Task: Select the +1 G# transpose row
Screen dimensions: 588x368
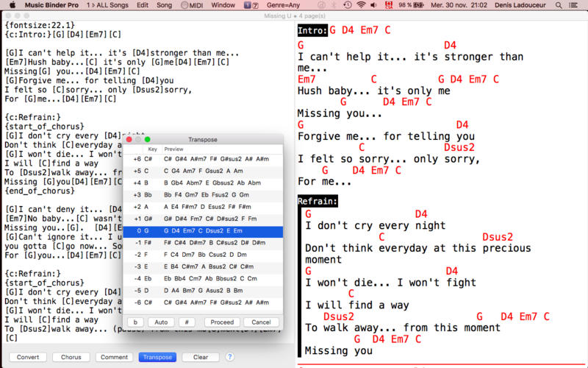Action: pyautogui.click(x=203, y=219)
